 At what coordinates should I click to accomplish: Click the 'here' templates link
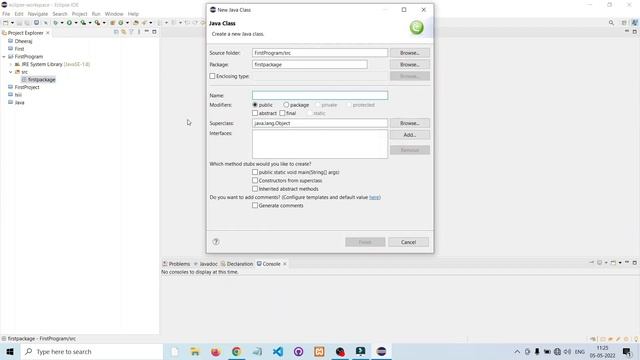374,197
